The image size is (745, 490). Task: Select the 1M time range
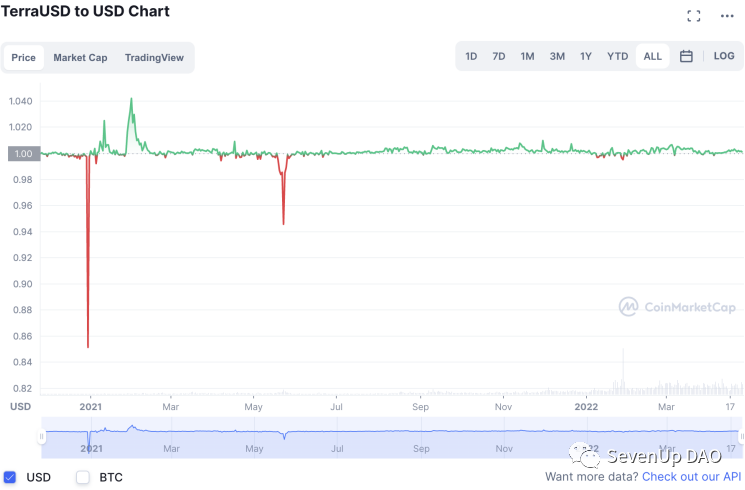click(527, 56)
